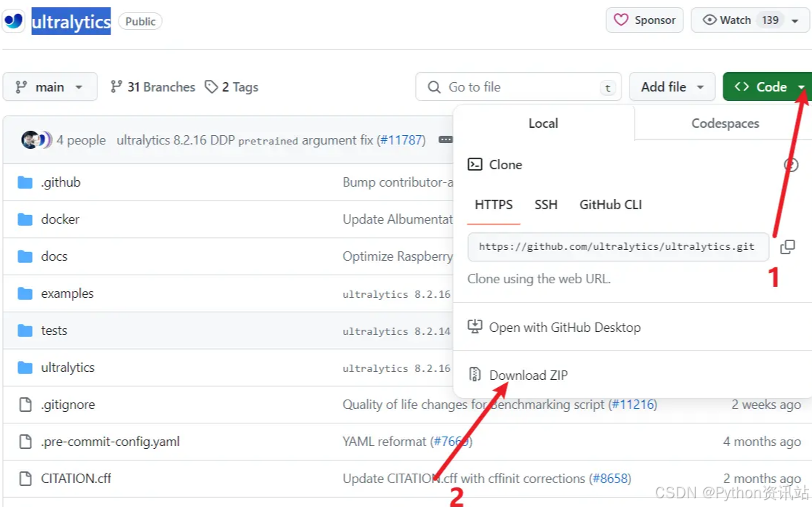Select the HTTPS clone tab

[x=494, y=205]
